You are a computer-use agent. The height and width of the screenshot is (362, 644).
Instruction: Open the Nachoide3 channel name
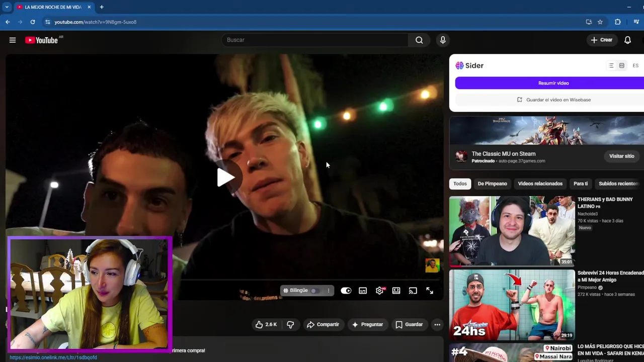[588, 214]
